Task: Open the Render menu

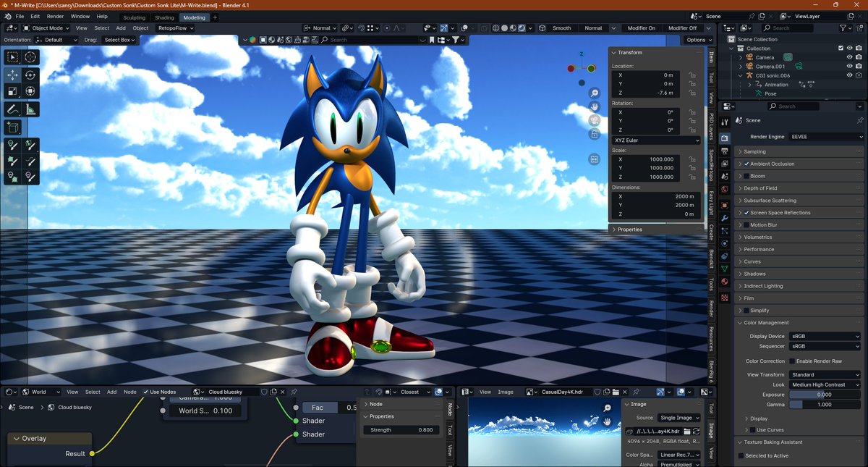Action: tap(55, 16)
